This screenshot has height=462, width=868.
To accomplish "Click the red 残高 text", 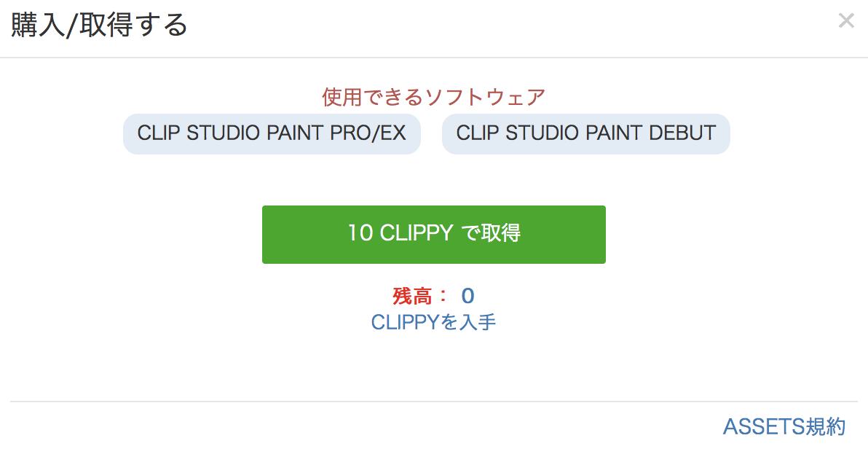I will tap(412, 296).
